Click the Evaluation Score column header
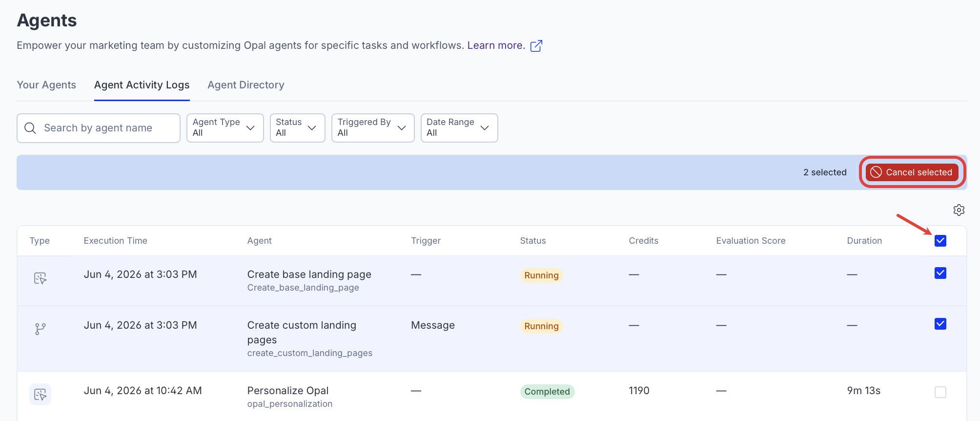 click(751, 241)
